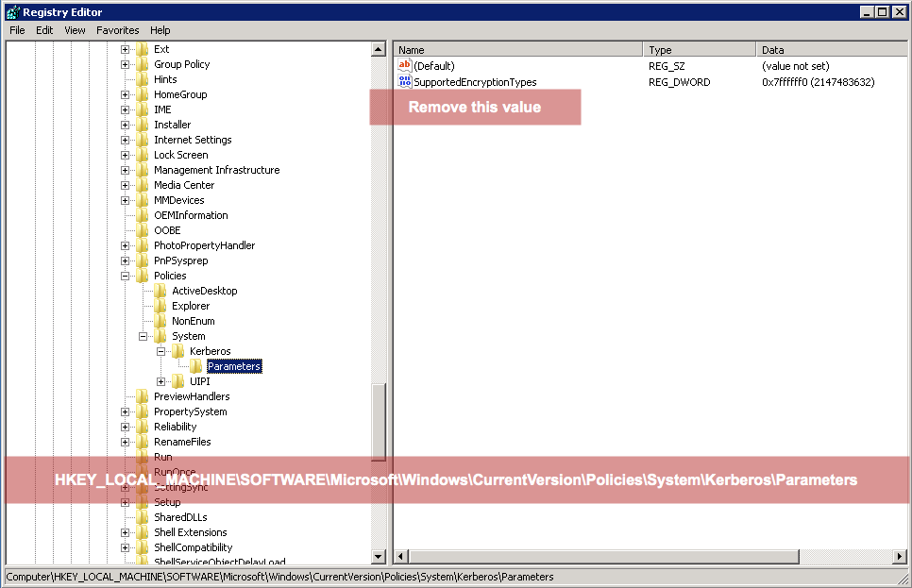Image resolution: width=912 pixels, height=588 pixels.
Task: Select the ShellCompatibility key
Action: coord(194,547)
